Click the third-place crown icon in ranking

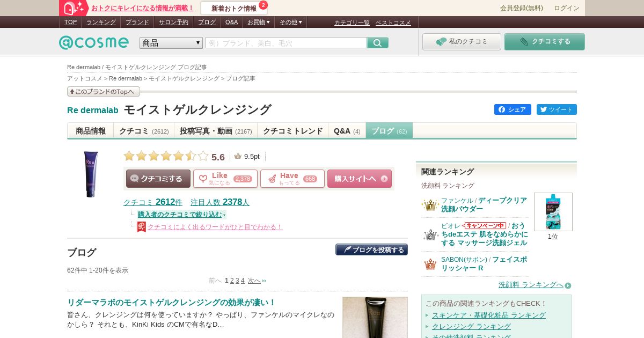pyautogui.click(x=430, y=264)
